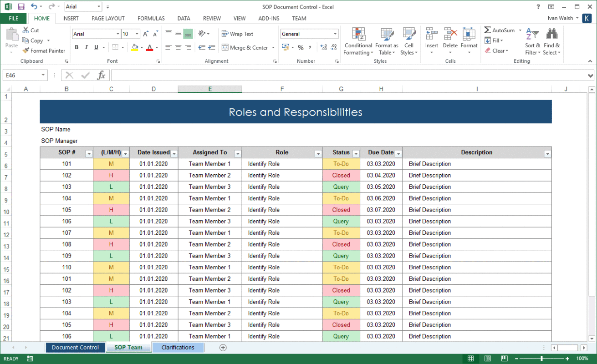The height and width of the screenshot is (364, 597).
Task: Click the Percent Style icon
Action: coord(301,47)
